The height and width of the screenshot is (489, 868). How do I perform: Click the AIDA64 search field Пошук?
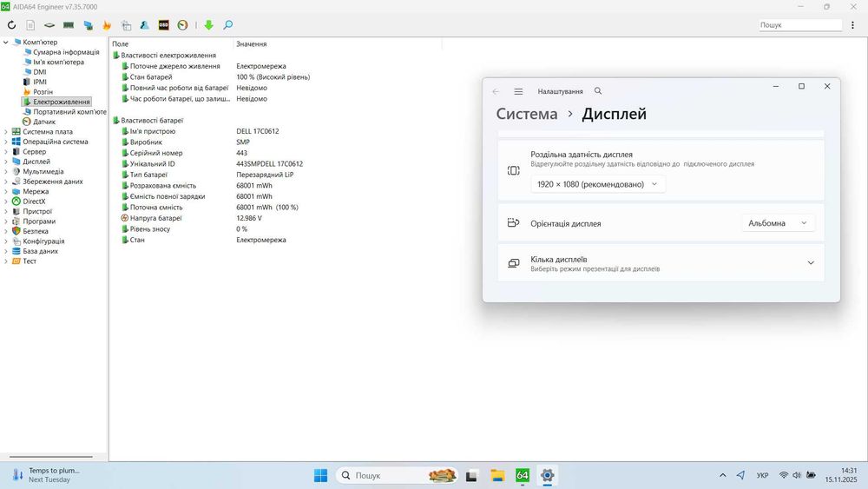point(800,25)
